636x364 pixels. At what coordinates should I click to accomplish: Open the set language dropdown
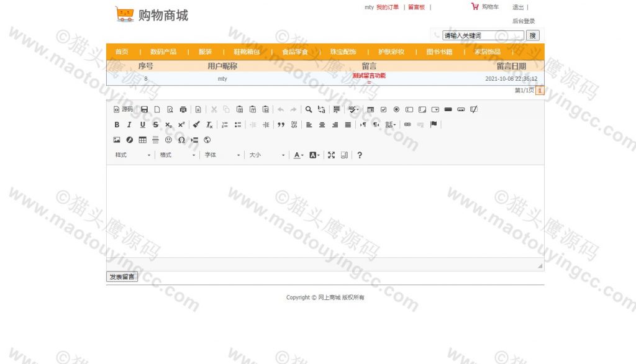tap(391, 125)
